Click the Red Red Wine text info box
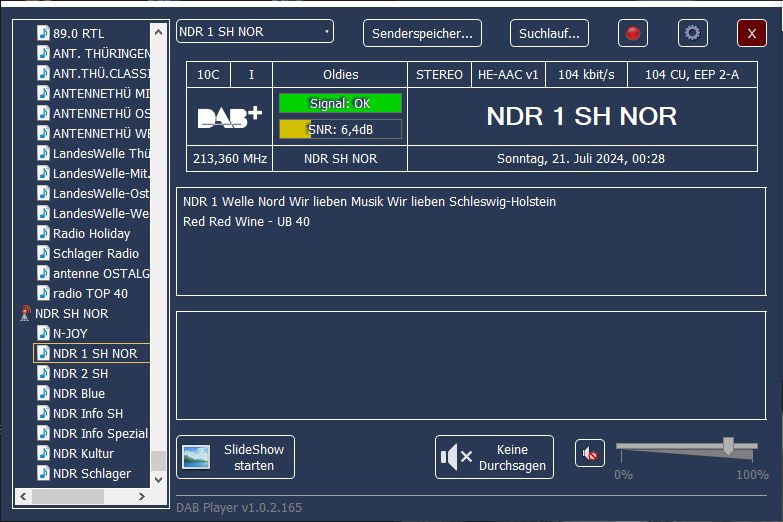Screen dimensions: 783x522 coord(470,240)
